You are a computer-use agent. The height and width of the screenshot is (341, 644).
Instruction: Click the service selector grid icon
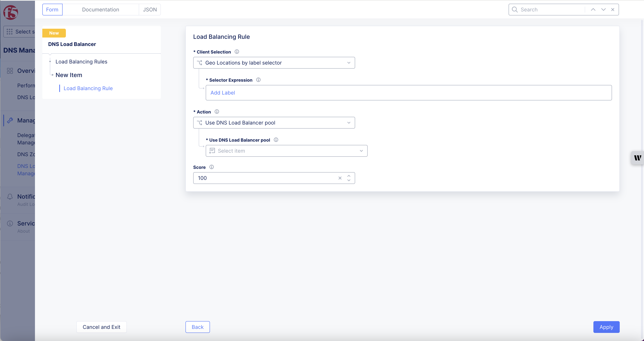pos(9,31)
